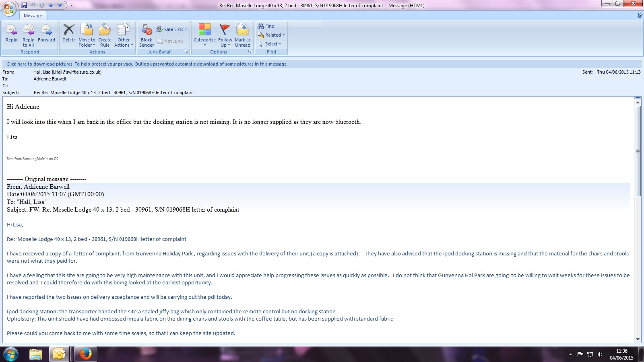Open Windows Start menu

(x=11, y=354)
